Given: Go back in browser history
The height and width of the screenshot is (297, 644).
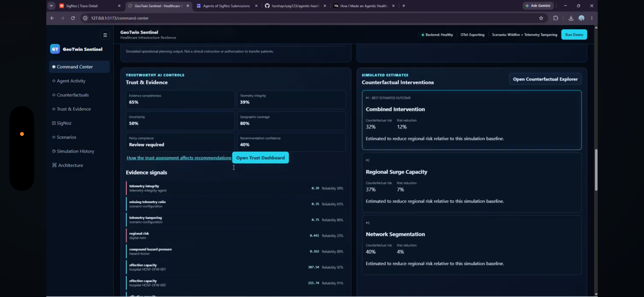Looking at the screenshot, I should point(52,18).
